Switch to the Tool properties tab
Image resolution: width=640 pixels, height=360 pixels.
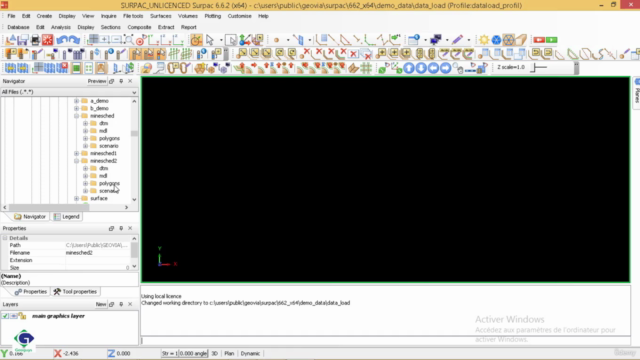point(76,291)
